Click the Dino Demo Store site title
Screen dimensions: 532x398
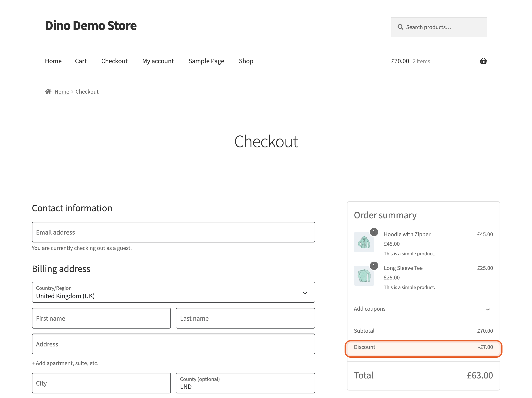coord(91,25)
